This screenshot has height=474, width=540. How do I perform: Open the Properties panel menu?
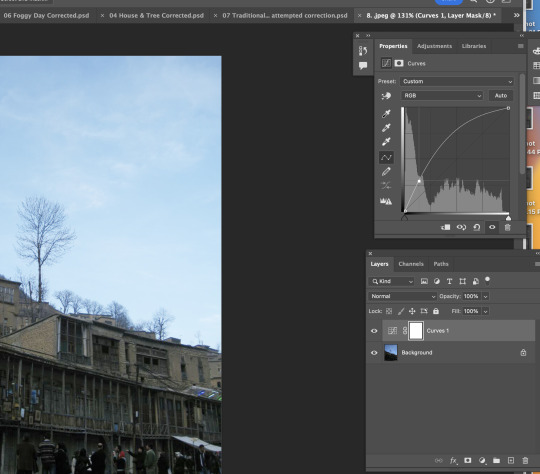tap(520, 46)
